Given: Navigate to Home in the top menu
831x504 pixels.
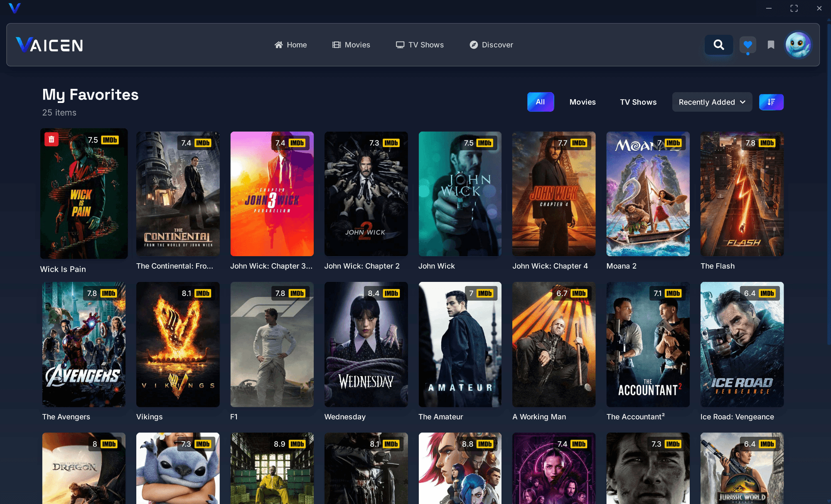Looking at the screenshot, I should [291, 45].
